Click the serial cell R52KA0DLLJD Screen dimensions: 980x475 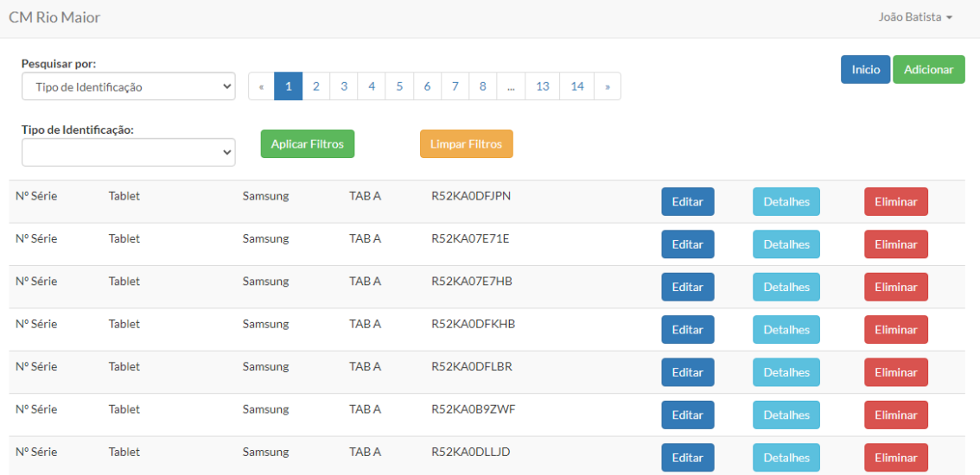point(471,451)
